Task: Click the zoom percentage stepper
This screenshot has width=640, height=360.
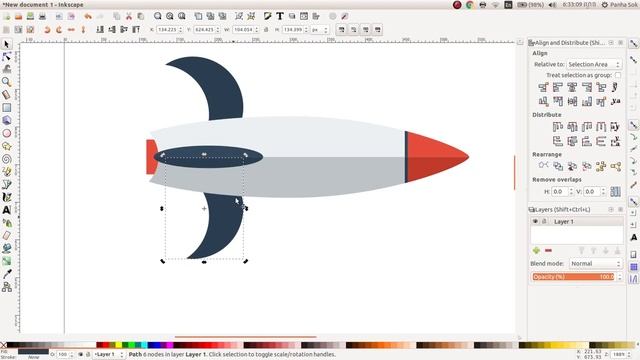Action: [629, 354]
